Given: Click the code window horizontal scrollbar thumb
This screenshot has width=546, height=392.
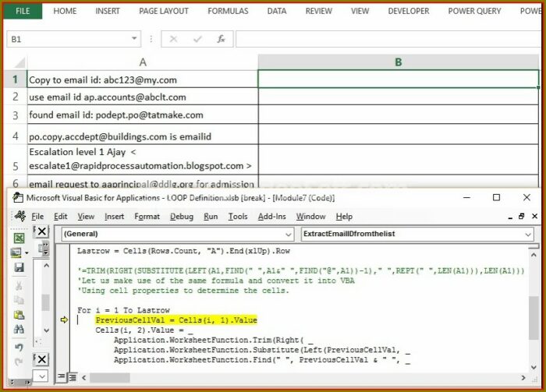Looking at the screenshot, I should (110, 377).
